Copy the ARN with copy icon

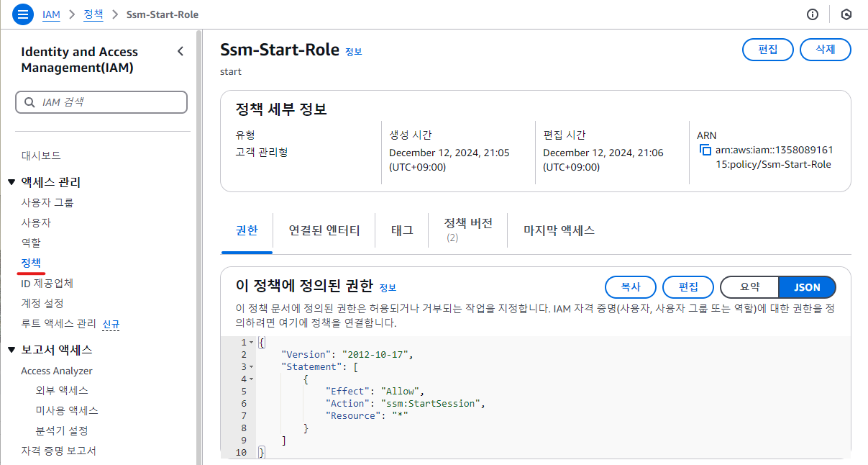point(705,150)
